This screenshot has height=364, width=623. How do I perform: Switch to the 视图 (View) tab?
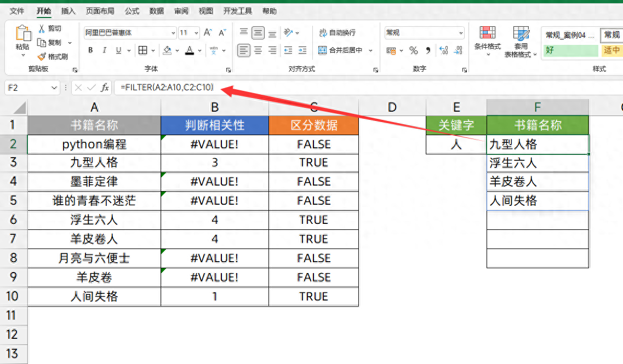[206, 11]
